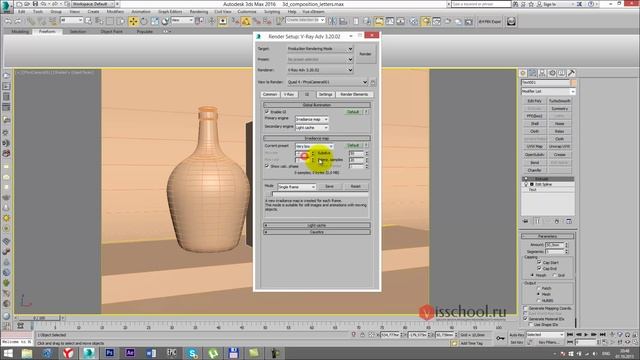Open the Renderer dropdown in Render Setup

[x=320, y=70]
